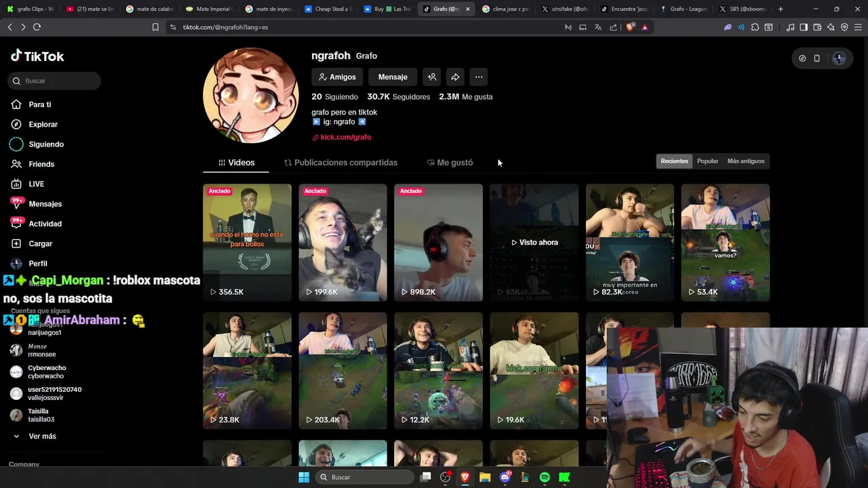Open Spotify from the taskbar
The height and width of the screenshot is (488, 868).
click(545, 477)
